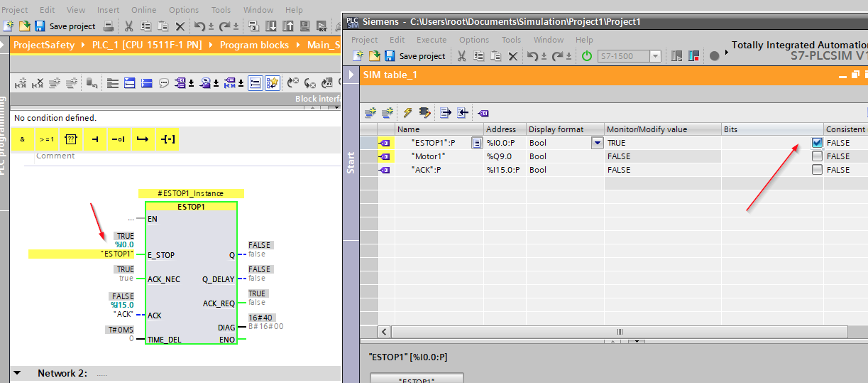Screen dimensions: 868x383
Task: Delete selection with X in TIA Portal toolbar
Action: tap(180, 26)
